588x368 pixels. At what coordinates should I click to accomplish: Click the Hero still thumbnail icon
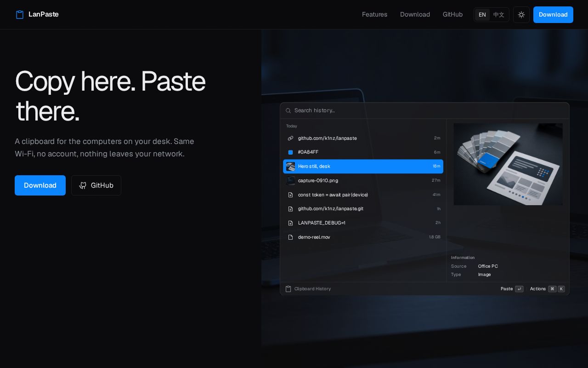pyautogui.click(x=290, y=167)
